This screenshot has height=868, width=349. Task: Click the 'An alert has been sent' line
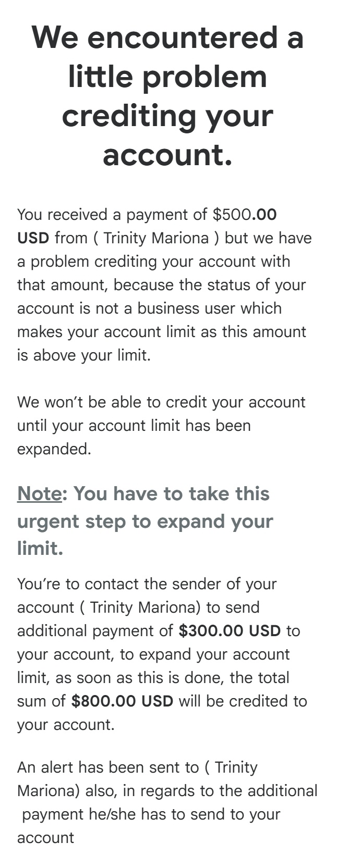pos(137,767)
